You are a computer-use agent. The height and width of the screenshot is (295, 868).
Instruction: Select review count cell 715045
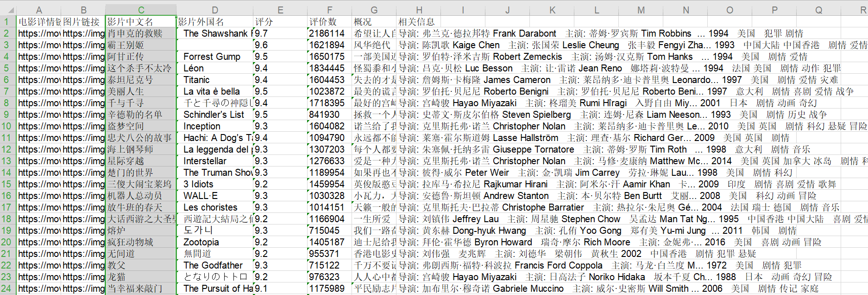pyautogui.click(x=329, y=230)
